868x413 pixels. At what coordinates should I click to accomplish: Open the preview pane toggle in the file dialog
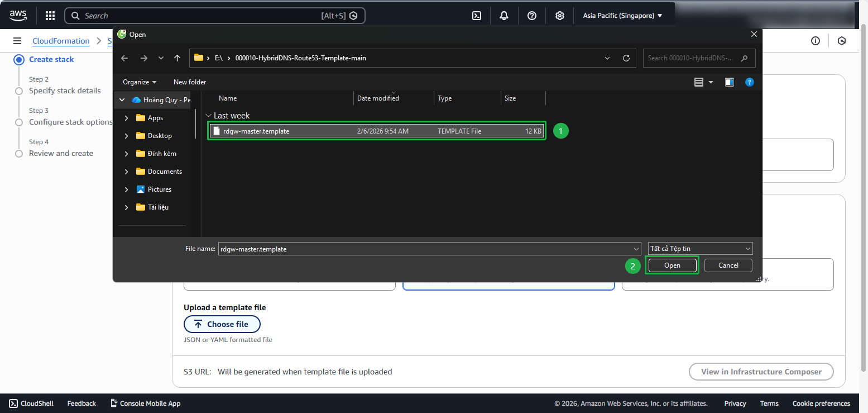[x=729, y=82]
